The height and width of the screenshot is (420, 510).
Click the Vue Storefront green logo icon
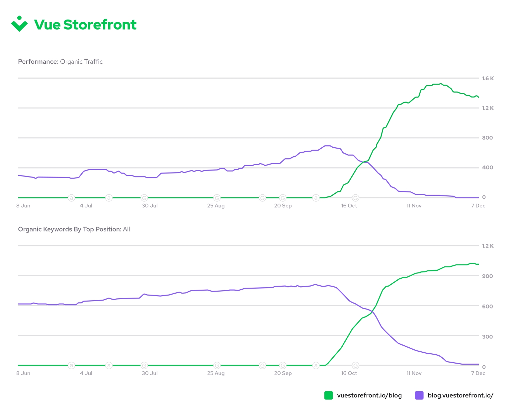point(19,24)
